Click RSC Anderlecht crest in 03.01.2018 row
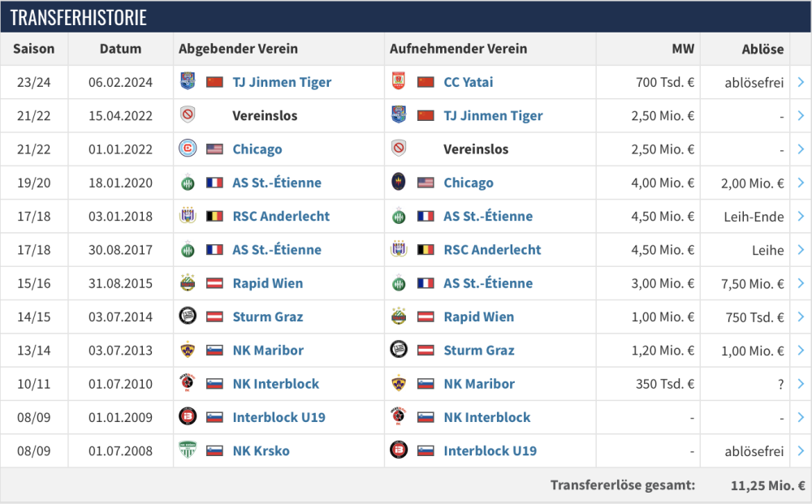Viewport: 812px width, 504px height. tap(188, 217)
